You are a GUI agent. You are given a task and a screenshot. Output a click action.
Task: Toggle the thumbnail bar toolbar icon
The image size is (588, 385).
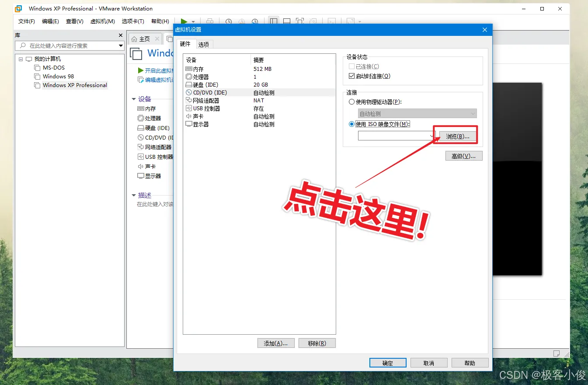287,21
